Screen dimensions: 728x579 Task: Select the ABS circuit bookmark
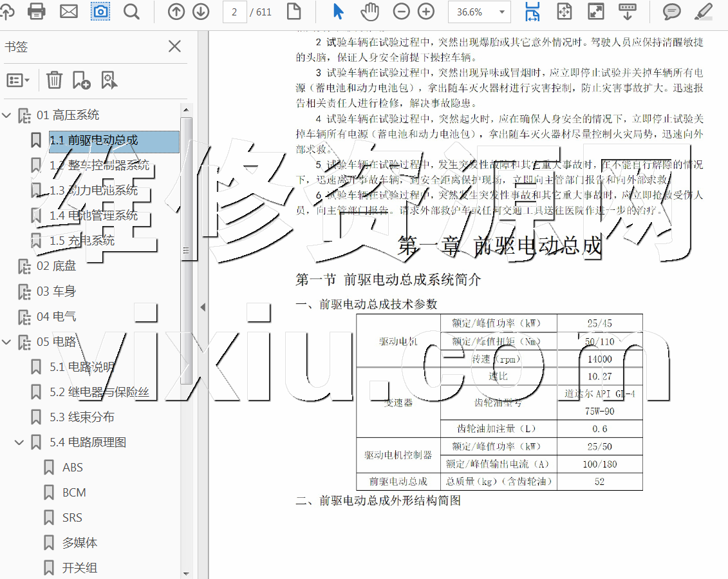72,468
